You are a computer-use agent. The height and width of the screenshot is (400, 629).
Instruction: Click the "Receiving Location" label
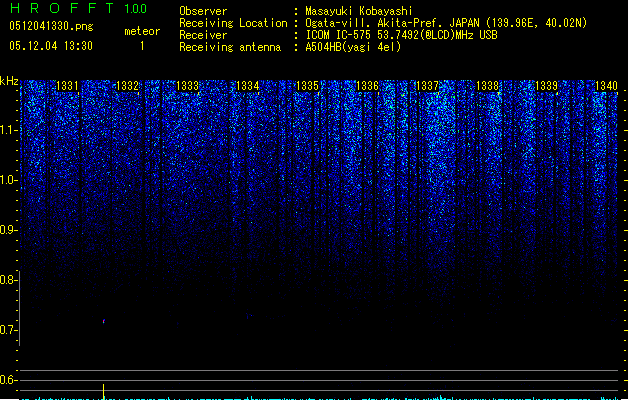click(x=233, y=23)
